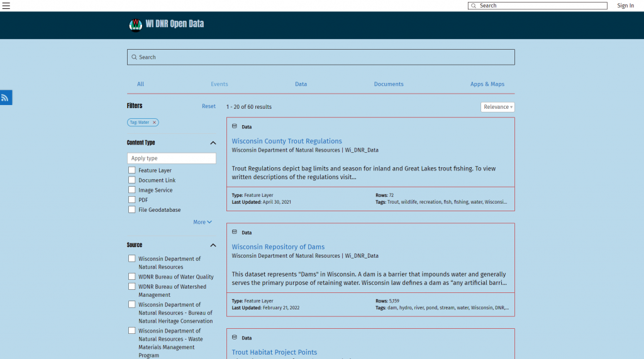Click the 'Rows: 72' text

tap(384, 196)
